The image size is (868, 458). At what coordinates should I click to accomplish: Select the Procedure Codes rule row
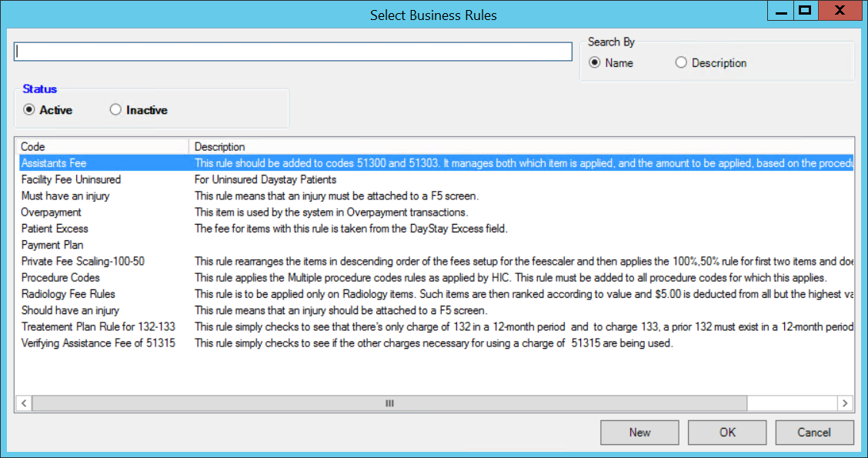tap(436, 277)
